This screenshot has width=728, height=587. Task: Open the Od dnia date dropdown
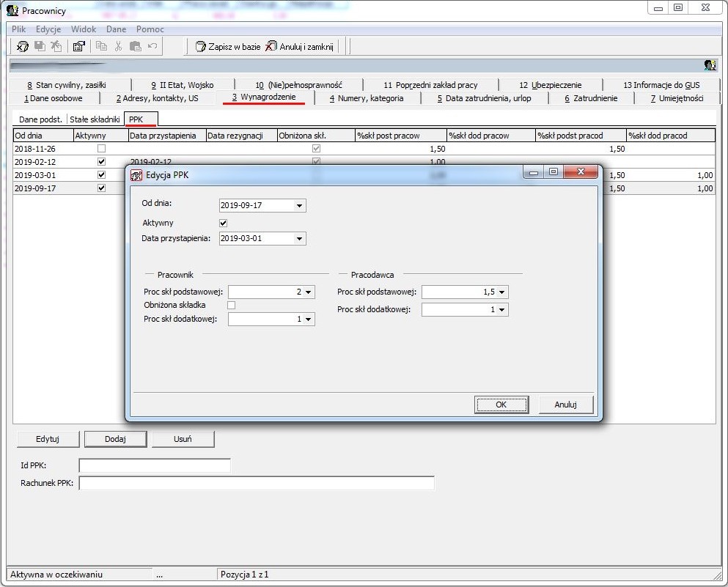[299, 206]
